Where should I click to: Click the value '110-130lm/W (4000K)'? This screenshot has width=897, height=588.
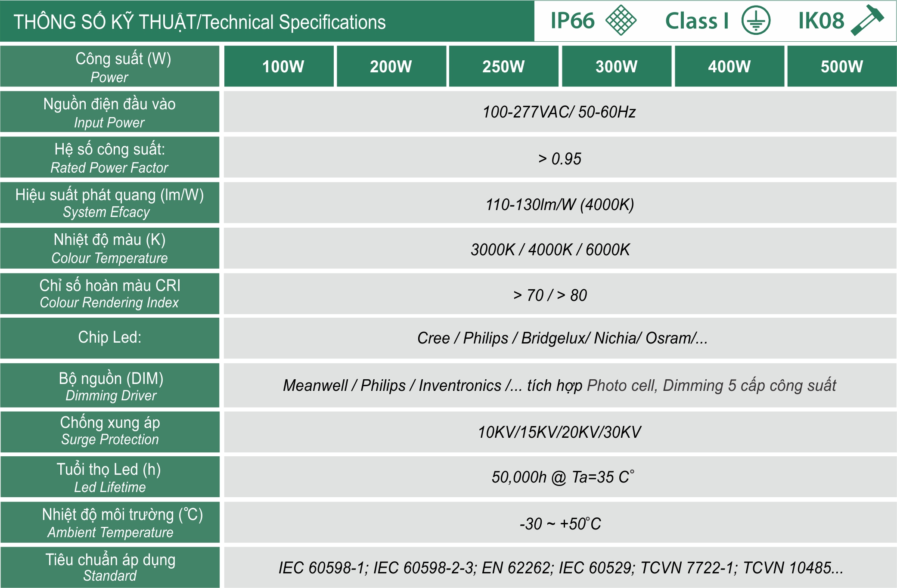tap(560, 204)
